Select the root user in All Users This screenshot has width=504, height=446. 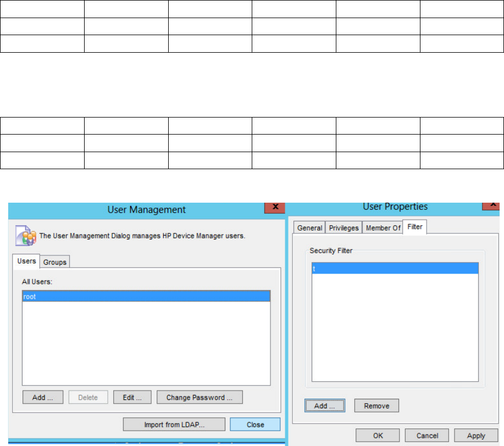(x=146, y=296)
